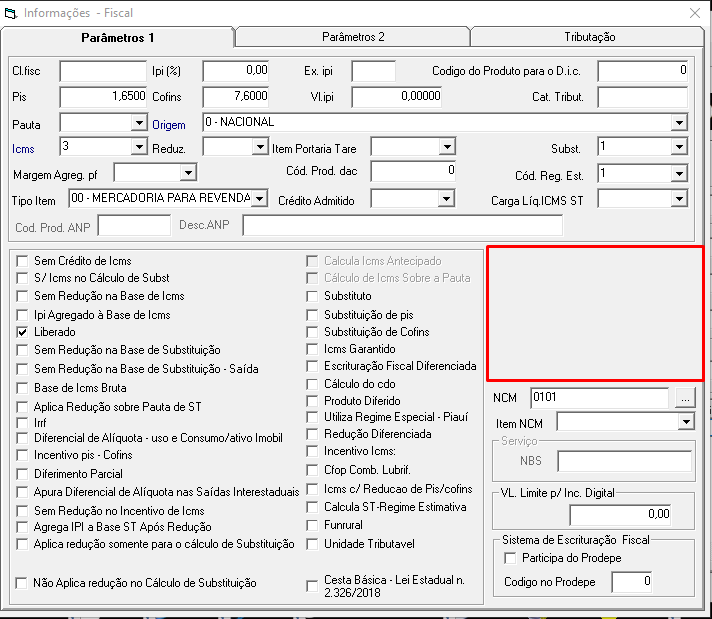
Task: Click the Vl.ipi input field
Action: 396,97
